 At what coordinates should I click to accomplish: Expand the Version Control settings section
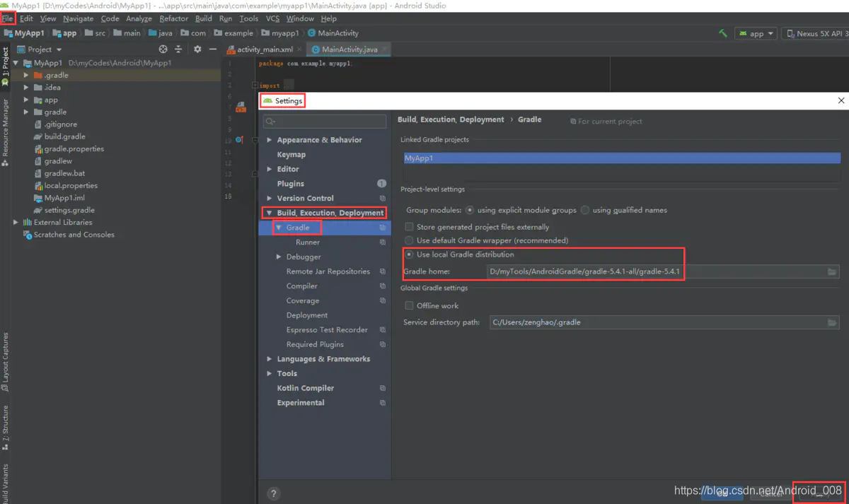(x=270, y=199)
